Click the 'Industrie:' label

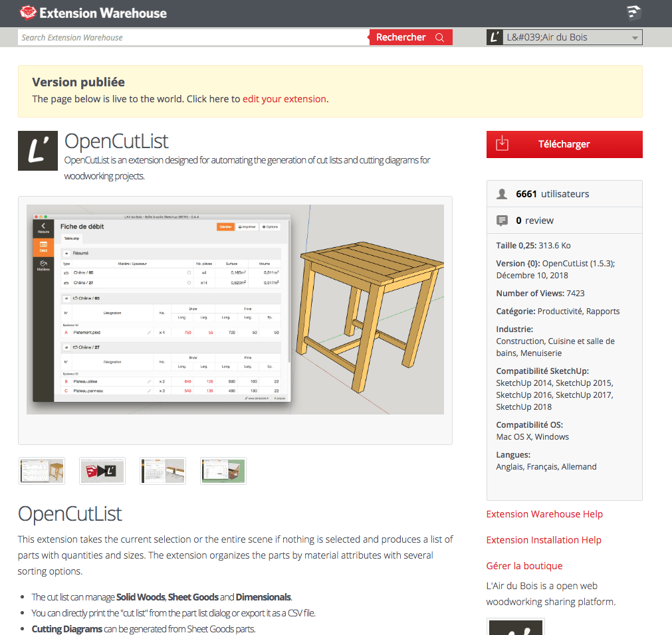[x=514, y=329]
